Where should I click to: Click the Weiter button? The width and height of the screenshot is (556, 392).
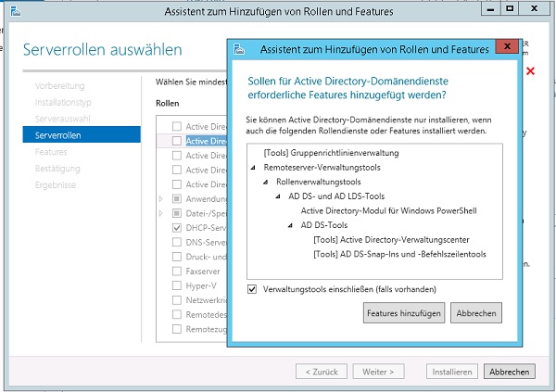coord(378,372)
